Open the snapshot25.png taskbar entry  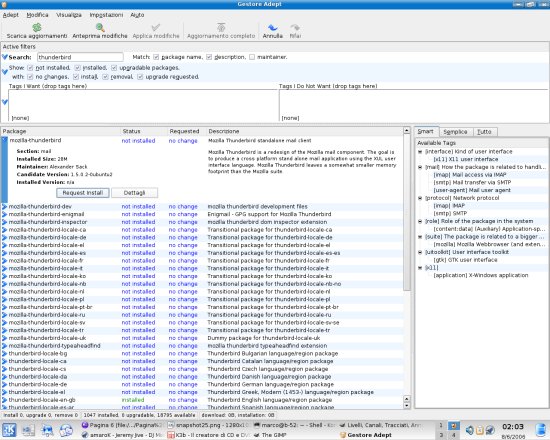point(209,425)
